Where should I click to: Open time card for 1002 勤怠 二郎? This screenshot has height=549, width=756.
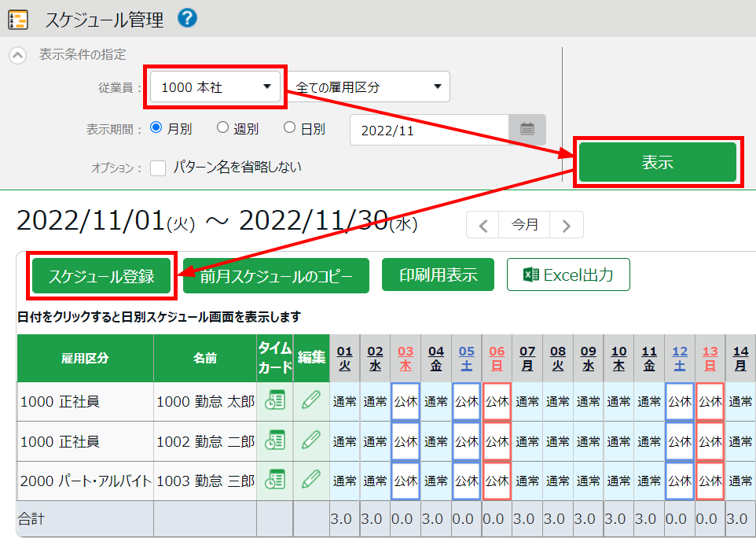coord(274,440)
